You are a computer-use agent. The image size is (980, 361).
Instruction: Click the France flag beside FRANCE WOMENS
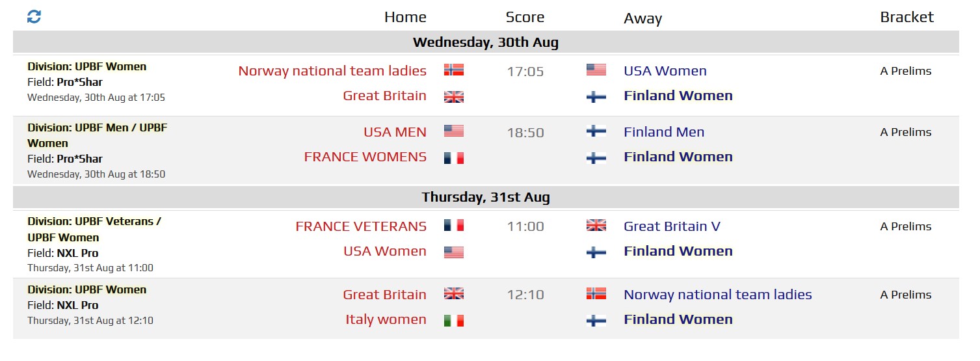(x=454, y=158)
